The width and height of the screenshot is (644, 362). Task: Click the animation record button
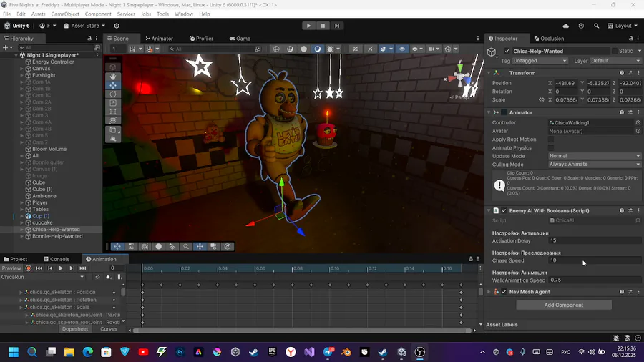29,268
